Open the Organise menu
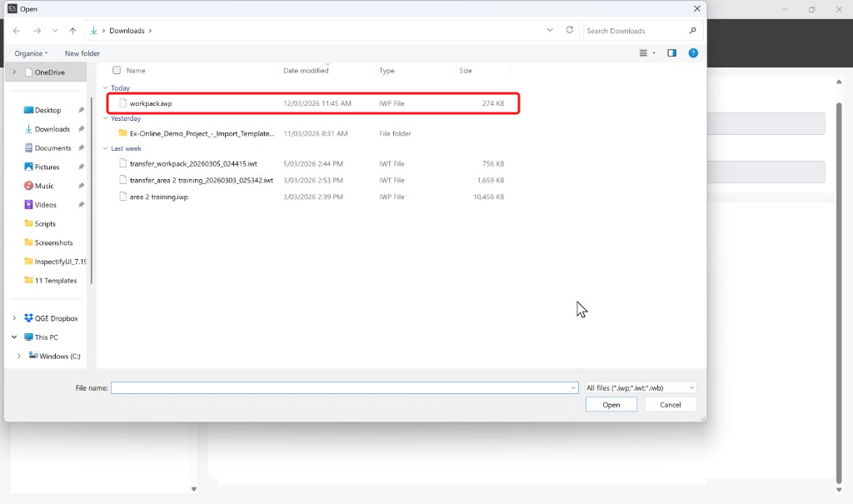 point(31,53)
